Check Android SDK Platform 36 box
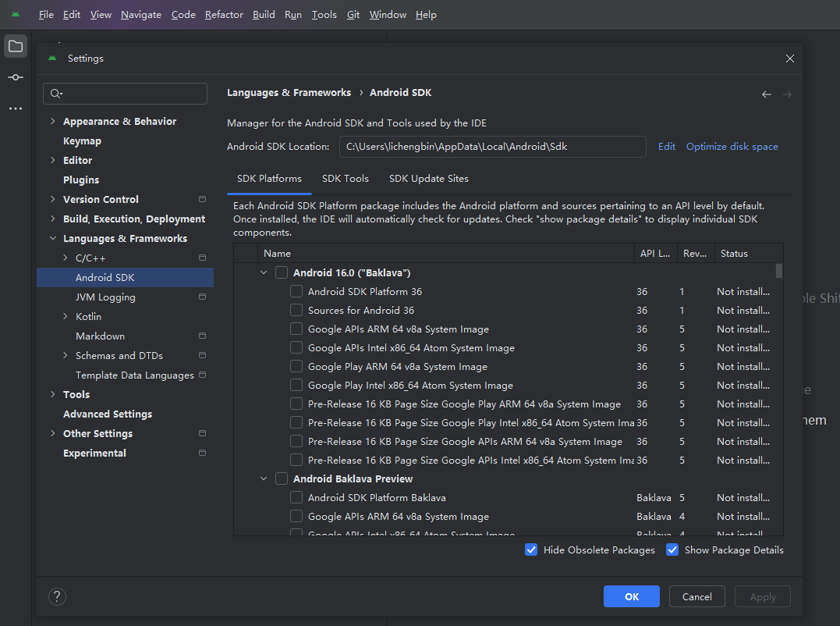 coord(296,292)
